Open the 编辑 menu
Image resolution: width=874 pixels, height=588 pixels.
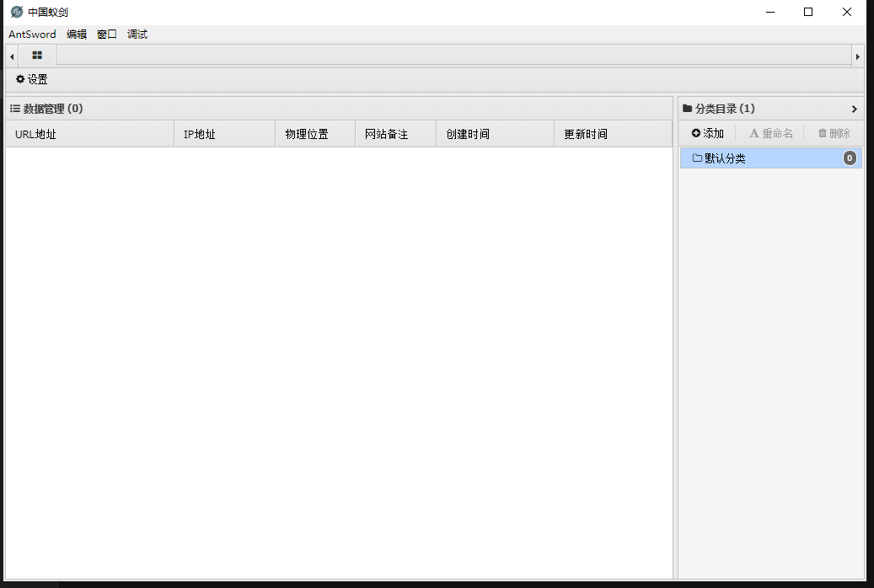pyautogui.click(x=77, y=34)
